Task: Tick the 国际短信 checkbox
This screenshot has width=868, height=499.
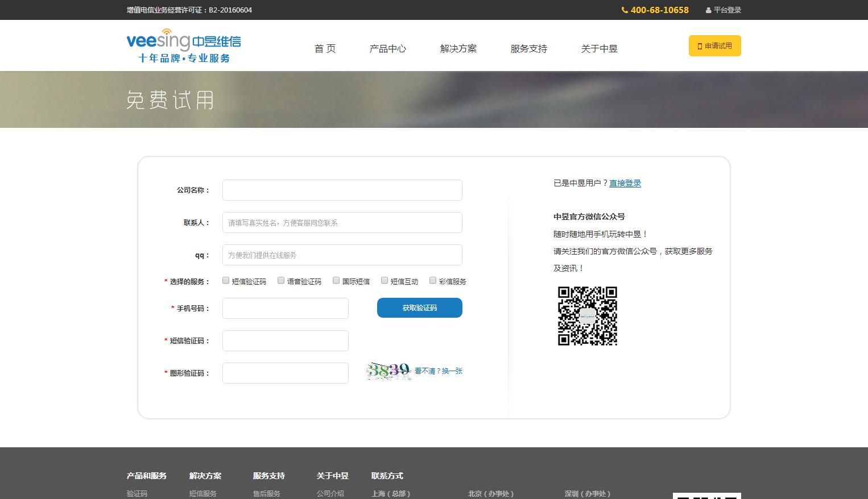Action: click(x=336, y=280)
